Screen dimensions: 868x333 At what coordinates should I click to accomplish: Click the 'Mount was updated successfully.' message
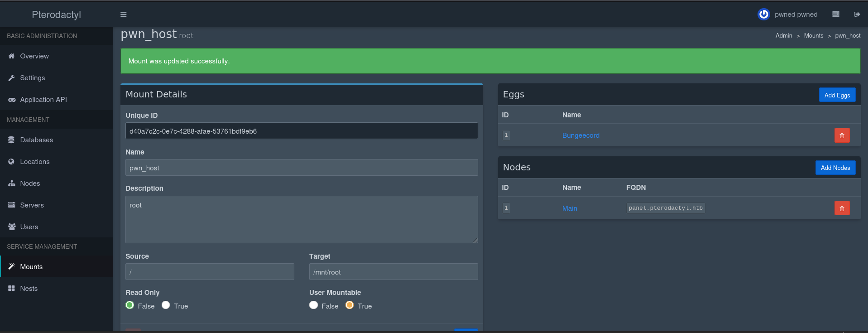[179, 61]
